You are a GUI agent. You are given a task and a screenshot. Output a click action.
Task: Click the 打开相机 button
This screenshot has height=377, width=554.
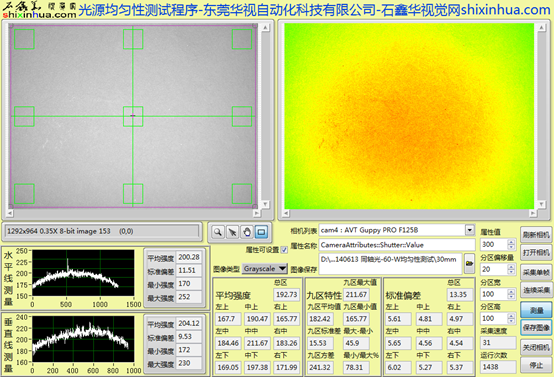click(536, 253)
